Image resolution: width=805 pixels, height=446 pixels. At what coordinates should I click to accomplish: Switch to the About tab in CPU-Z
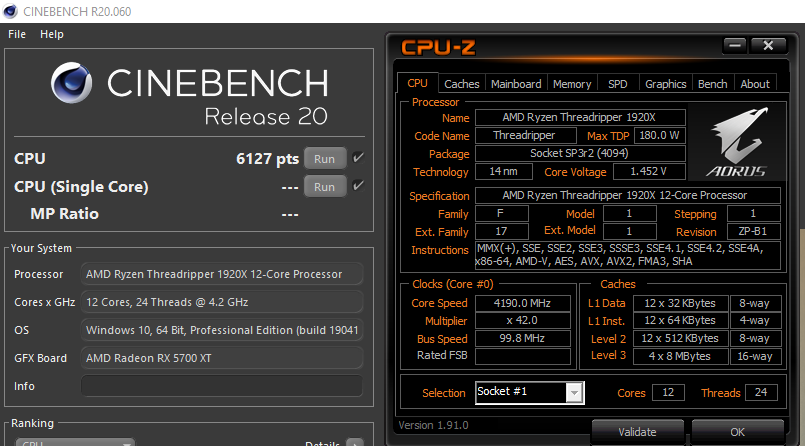[x=755, y=84]
